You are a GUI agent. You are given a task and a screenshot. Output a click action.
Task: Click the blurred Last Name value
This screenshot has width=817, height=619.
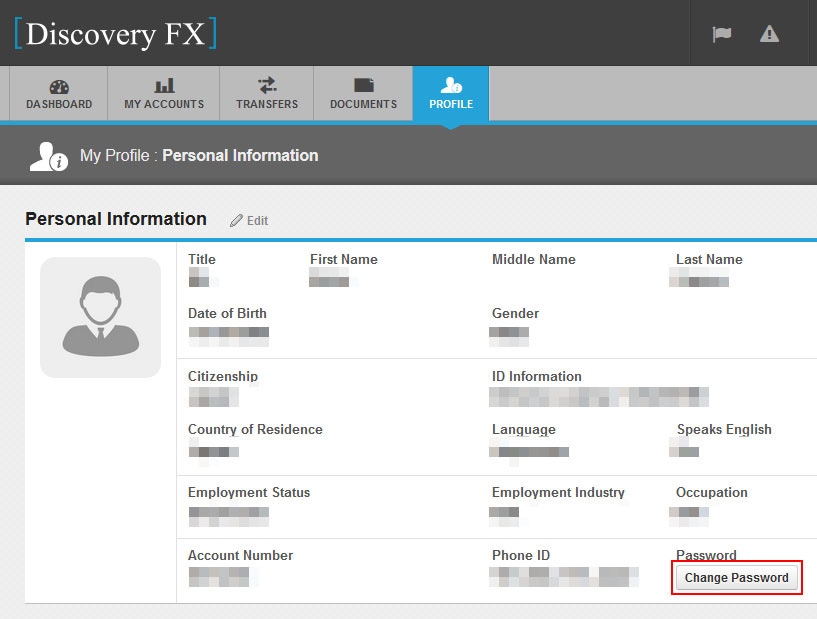[699, 279]
